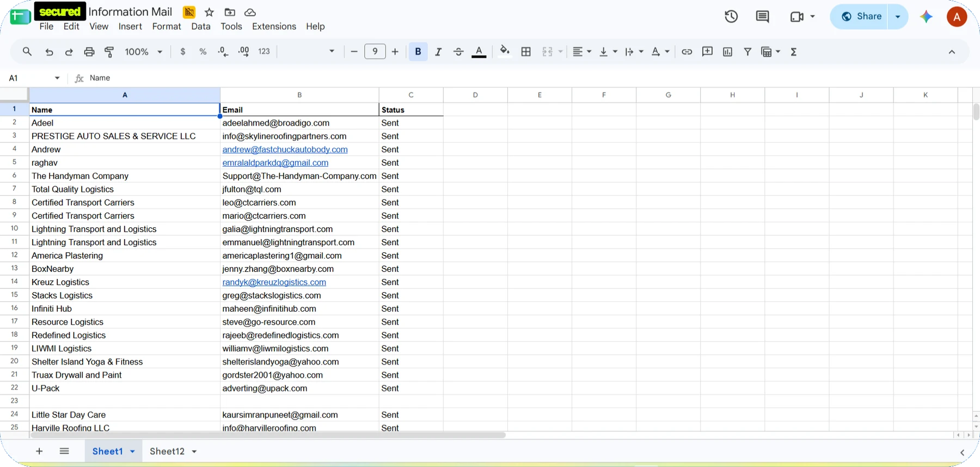Insert a comment from toolbar
This screenshot has height=467, width=980.
[x=707, y=52]
